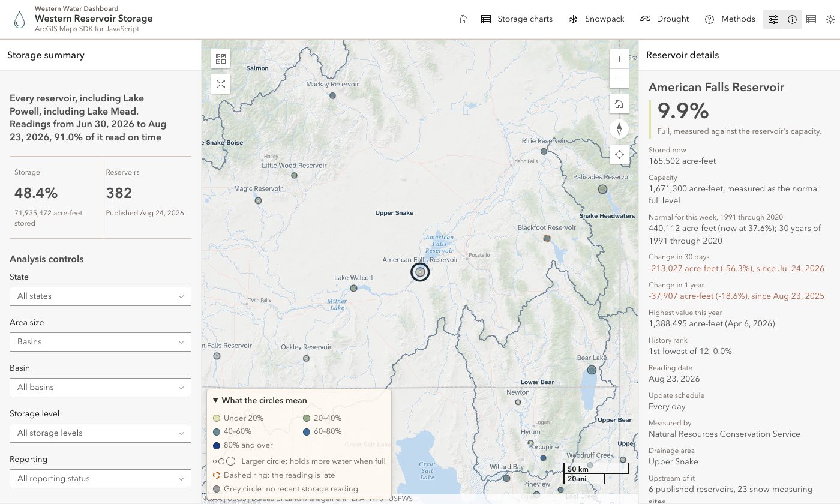Image resolution: width=840 pixels, height=504 pixels.
Task: Select the Ririe Reservoir marker
Action: coord(544,152)
